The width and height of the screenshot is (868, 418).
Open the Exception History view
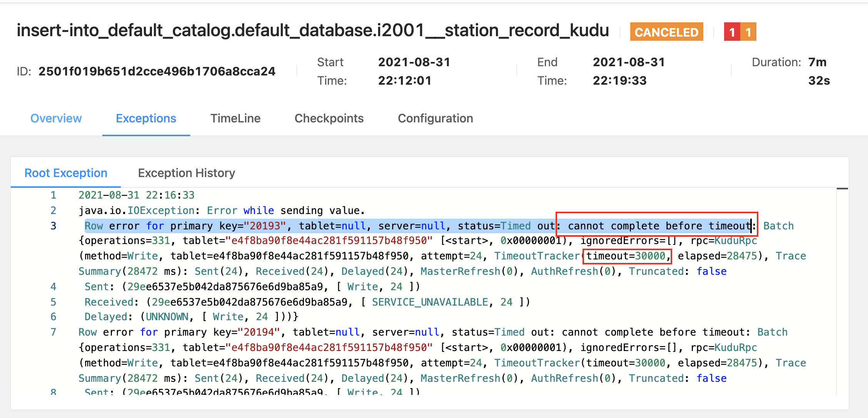pyautogui.click(x=186, y=173)
